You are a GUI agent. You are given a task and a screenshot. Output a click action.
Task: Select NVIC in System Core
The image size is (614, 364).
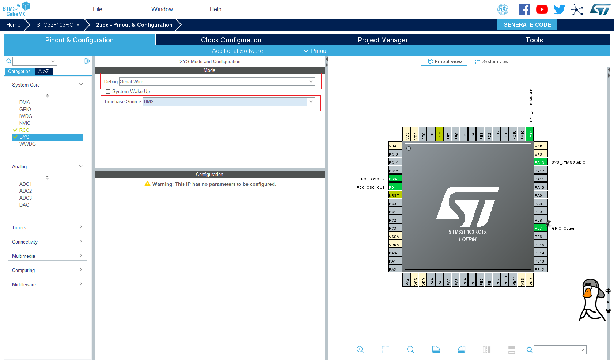[25, 123]
